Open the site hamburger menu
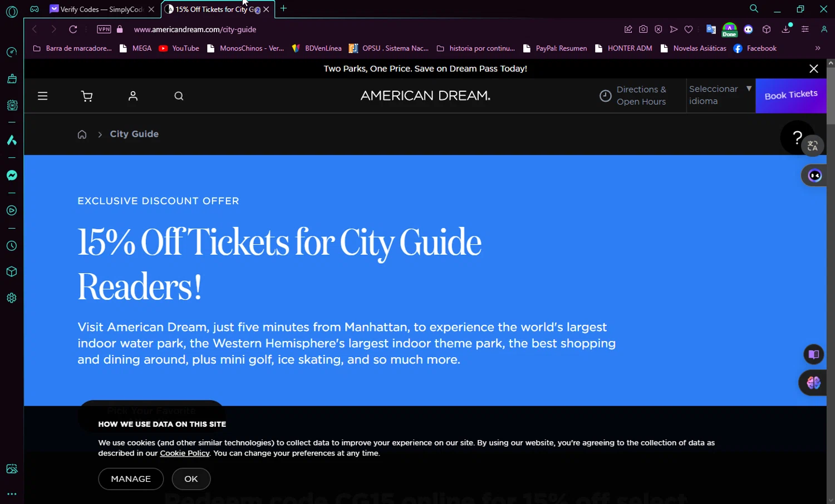The height and width of the screenshot is (504, 835). tap(42, 96)
